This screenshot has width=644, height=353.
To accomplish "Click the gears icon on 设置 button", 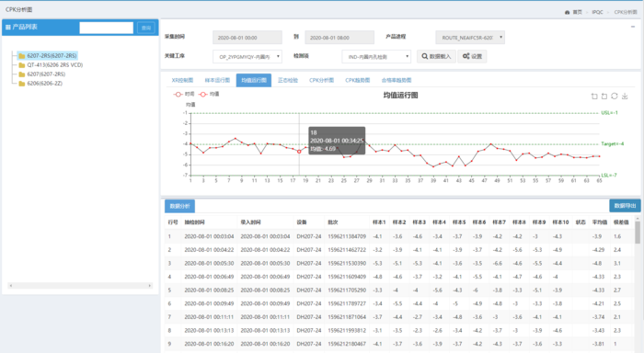I will [466, 56].
